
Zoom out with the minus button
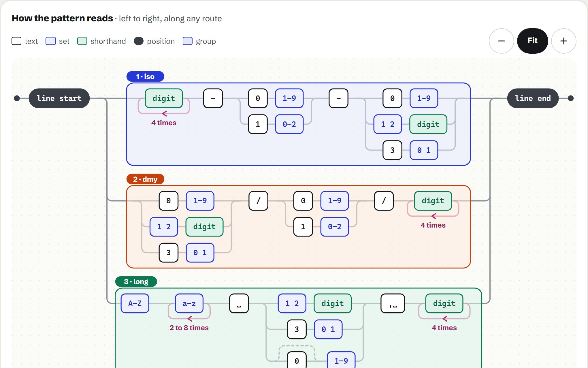click(x=501, y=41)
